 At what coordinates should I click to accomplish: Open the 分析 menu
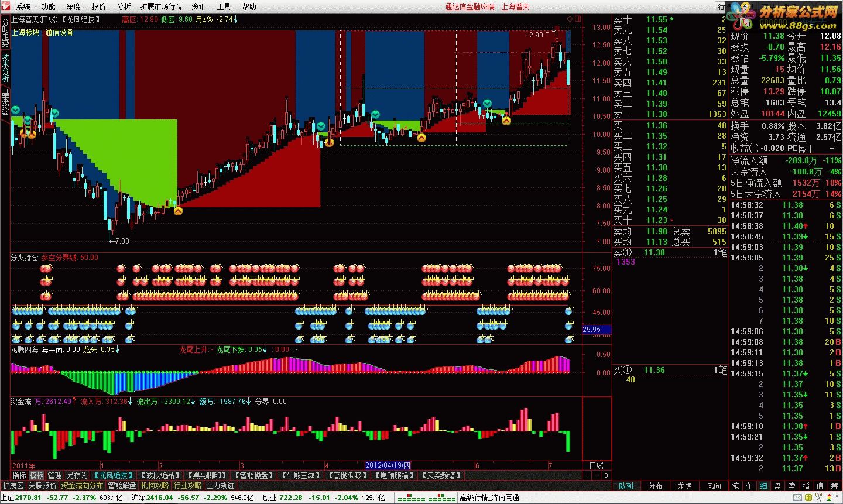[124, 6]
